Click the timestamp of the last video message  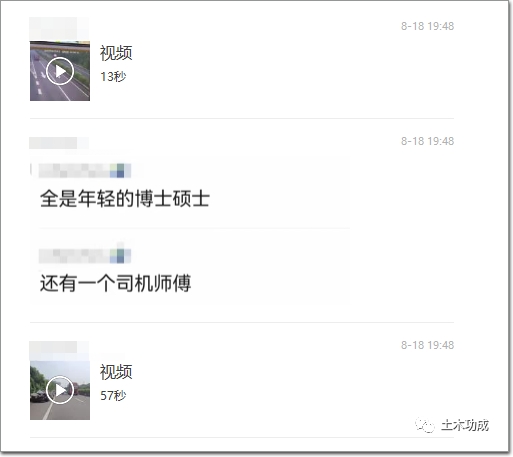click(x=427, y=345)
